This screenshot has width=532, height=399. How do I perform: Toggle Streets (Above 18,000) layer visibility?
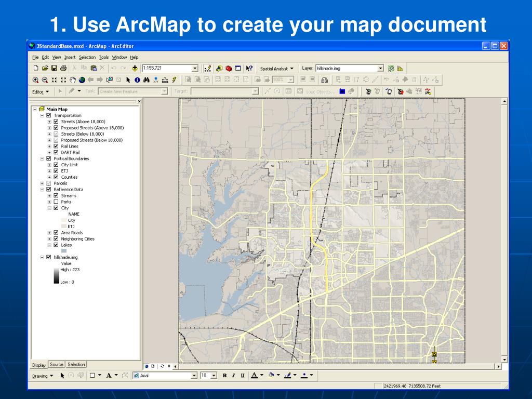pyautogui.click(x=56, y=122)
